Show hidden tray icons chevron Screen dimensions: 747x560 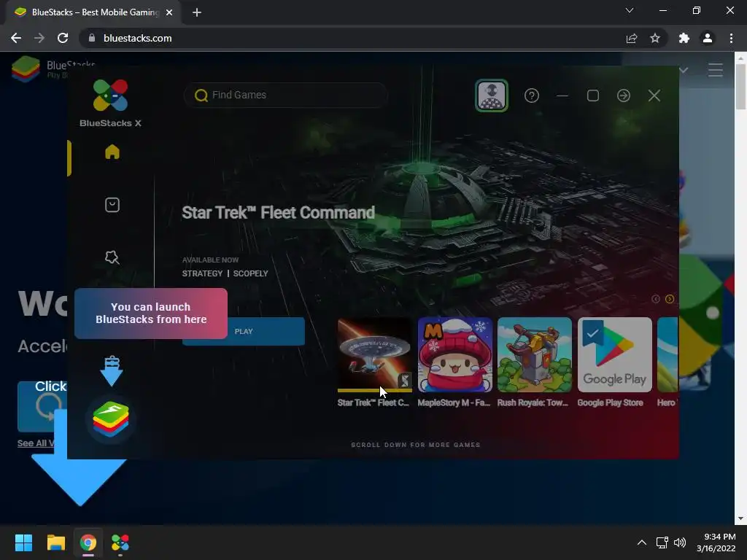[x=642, y=542]
